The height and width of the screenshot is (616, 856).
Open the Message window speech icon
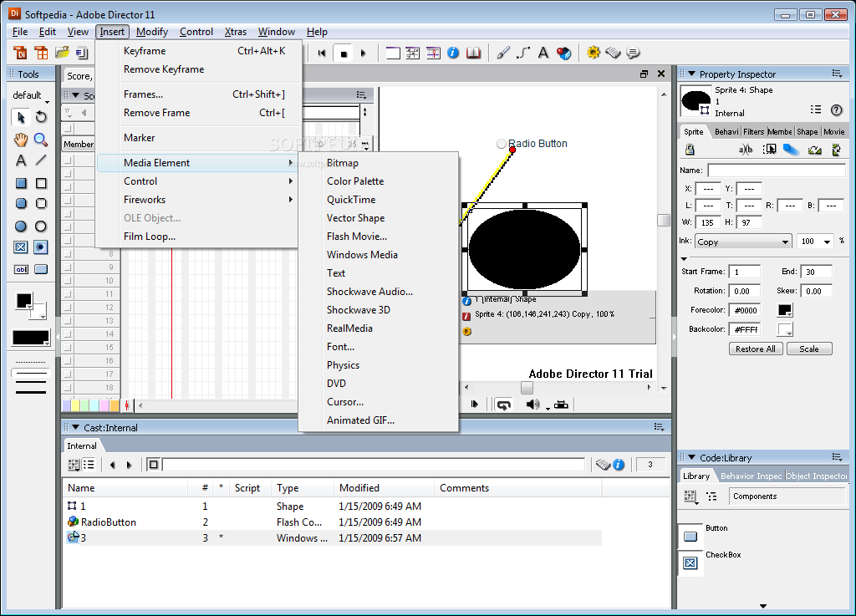tap(634, 53)
